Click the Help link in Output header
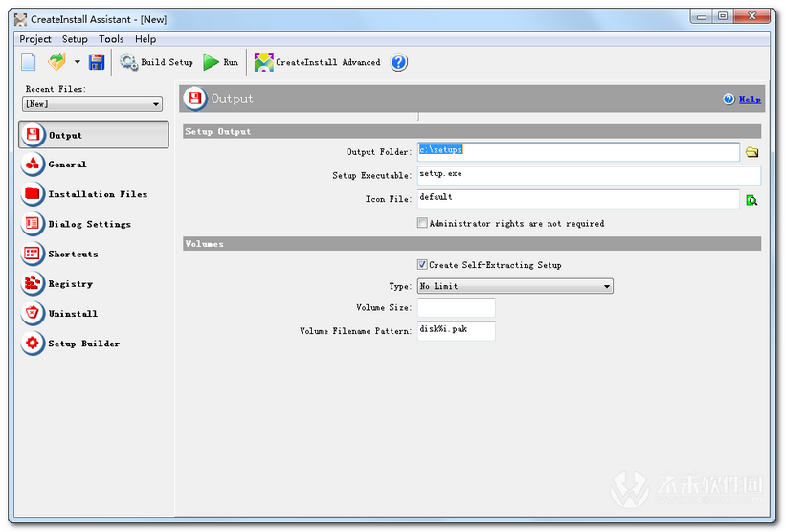The height and width of the screenshot is (532, 785). pyautogui.click(x=750, y=100)
